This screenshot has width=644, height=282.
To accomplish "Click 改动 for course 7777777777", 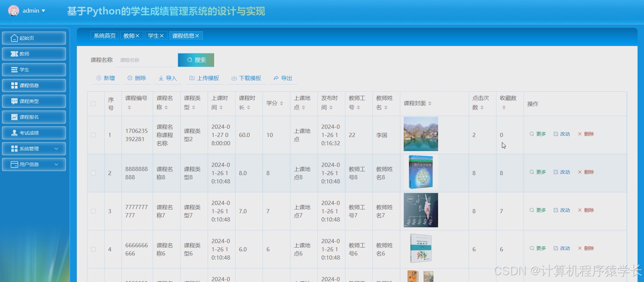I will (x=562, y=210).
